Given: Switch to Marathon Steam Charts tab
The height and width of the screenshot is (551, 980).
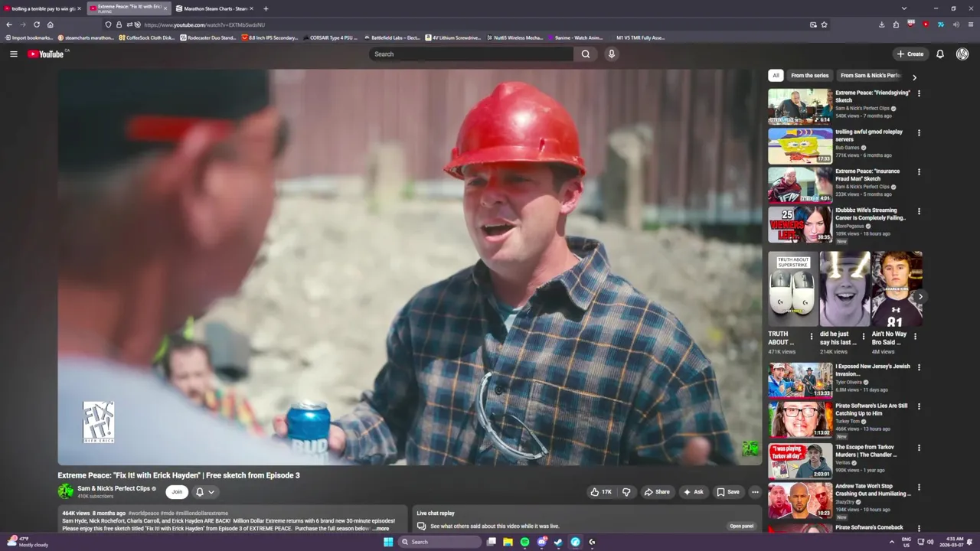Looking at the screenshot, I should click(x=214, y=8).
